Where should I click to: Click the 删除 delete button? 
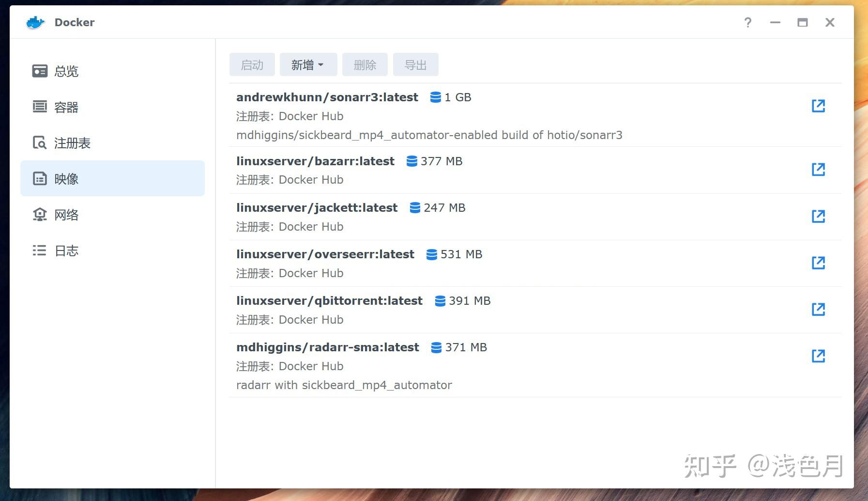(365, 64)
